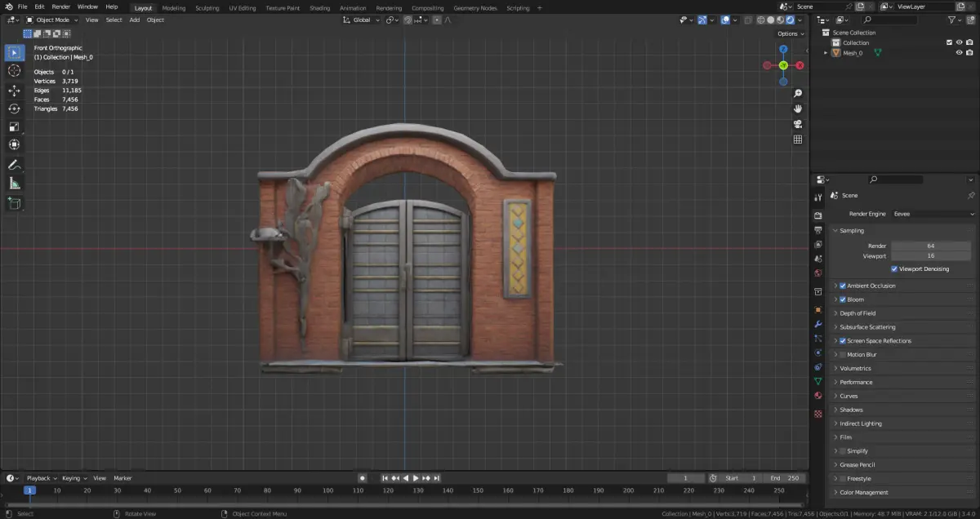Image resolution: width=980 pixels, height=519 pixels.
Task: Toggle camera view in viewport
Action: [x=797, y=124]
